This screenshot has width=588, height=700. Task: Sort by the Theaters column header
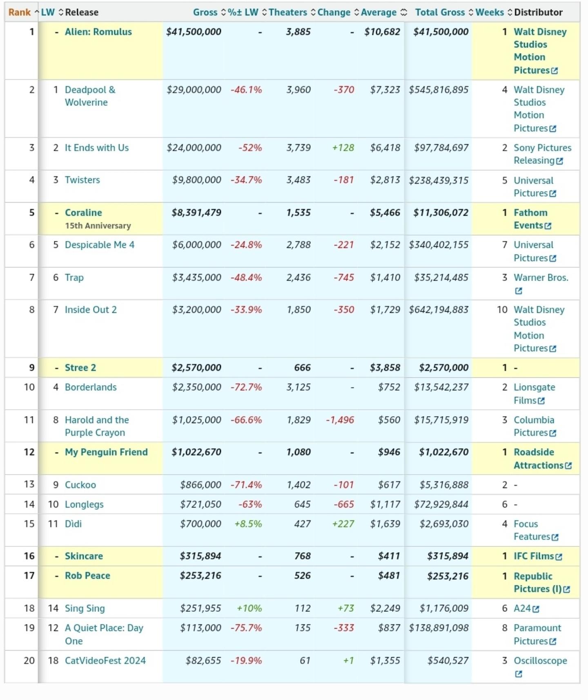click(x=292, y=12)
